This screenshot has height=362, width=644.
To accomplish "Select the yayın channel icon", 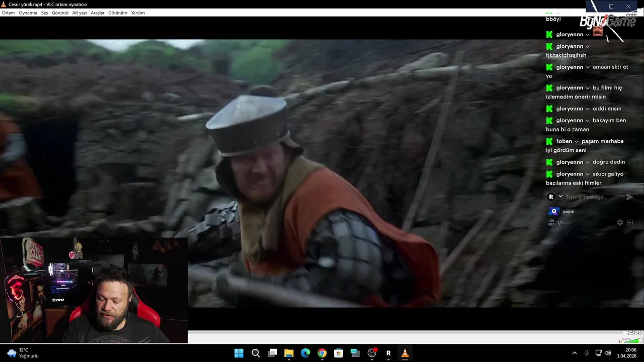I will [554, 212].
